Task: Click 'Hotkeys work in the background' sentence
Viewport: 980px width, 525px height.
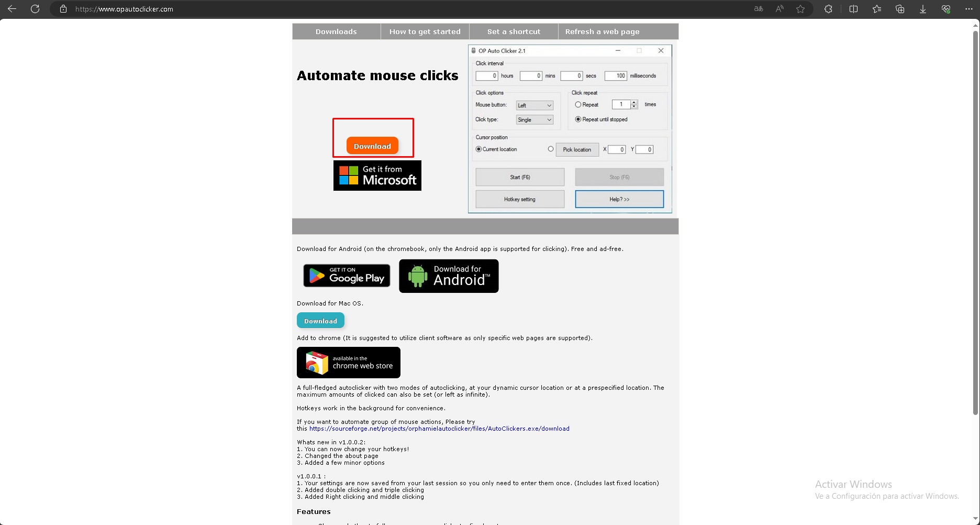Action: 371,408
